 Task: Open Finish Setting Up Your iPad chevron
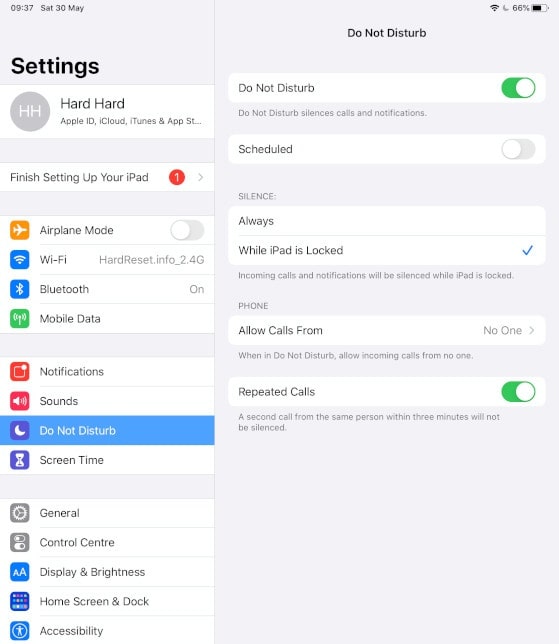(x=200, y=177)
